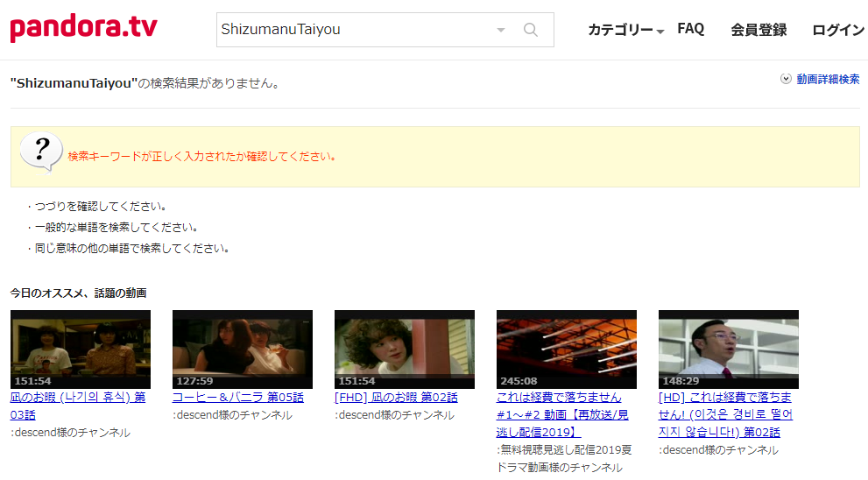868x480 pixels.
Task: Click the 検索結果がありません message
Action: coord(146,83)
